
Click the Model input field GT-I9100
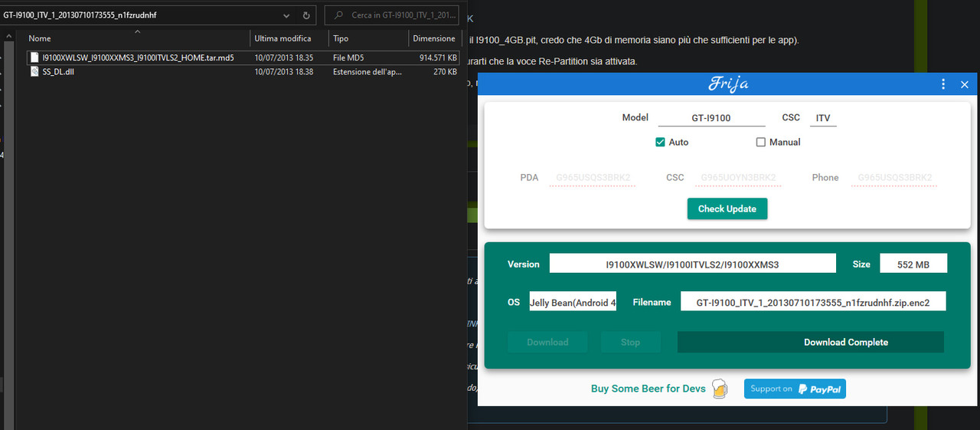pos(711,118)
